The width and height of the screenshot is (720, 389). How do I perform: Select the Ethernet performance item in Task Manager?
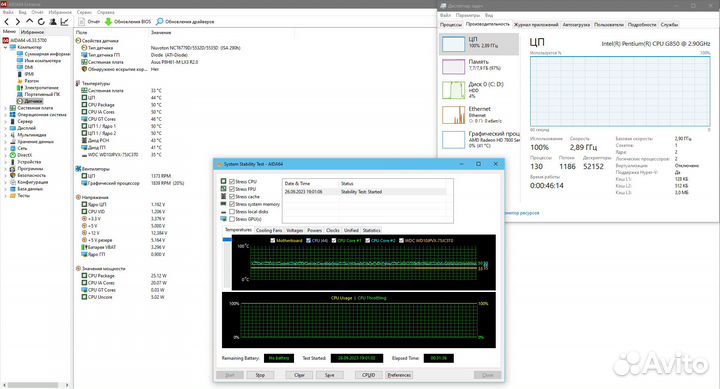click(479, 115)
